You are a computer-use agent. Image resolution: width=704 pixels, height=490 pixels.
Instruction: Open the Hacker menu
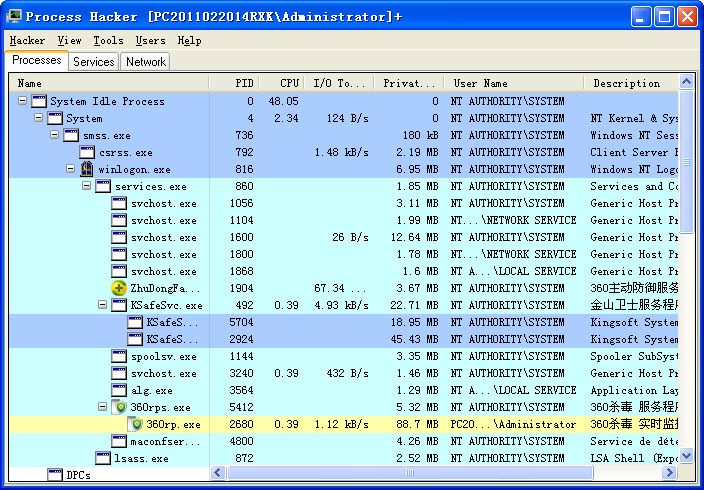coord(27,41)
